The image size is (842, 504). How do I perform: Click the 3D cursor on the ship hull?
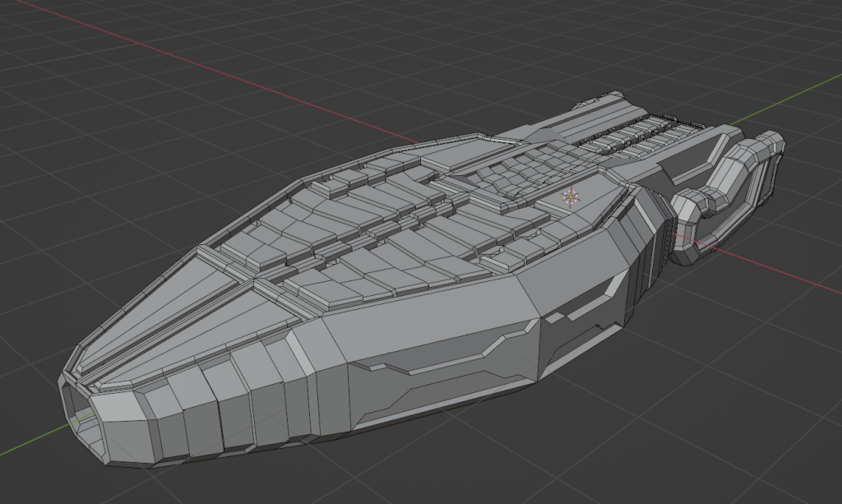(571, 197)
